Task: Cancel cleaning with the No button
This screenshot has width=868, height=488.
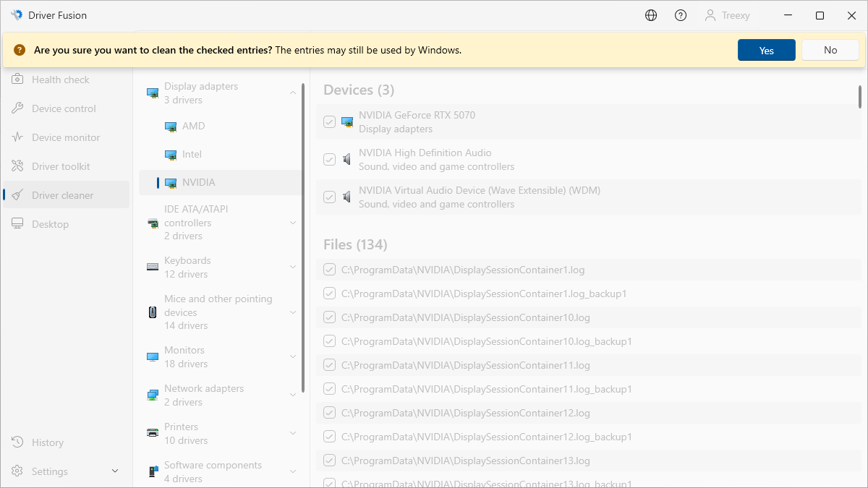Action: pyautogui.click(x=830, y=50)
